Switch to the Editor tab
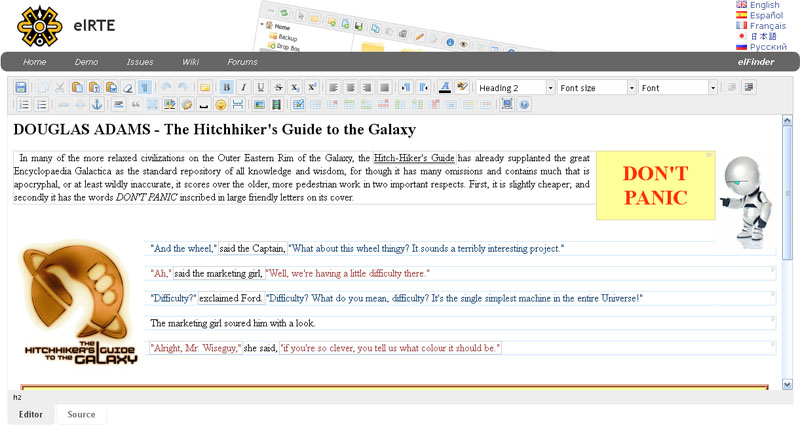Screen dimensions: 800x426 point(31,414)
